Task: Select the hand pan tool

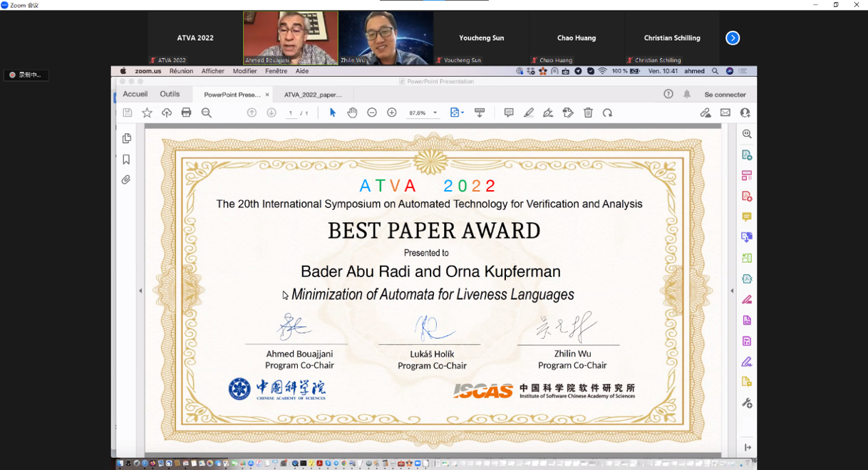Action: pos(352,113)
